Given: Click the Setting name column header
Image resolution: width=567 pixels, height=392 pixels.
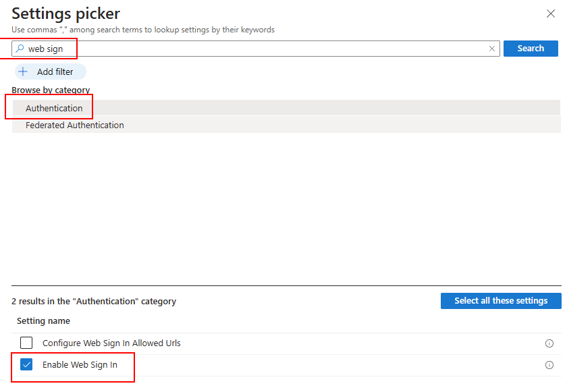Looking at the screenshot, I should [x=43, y=321].
